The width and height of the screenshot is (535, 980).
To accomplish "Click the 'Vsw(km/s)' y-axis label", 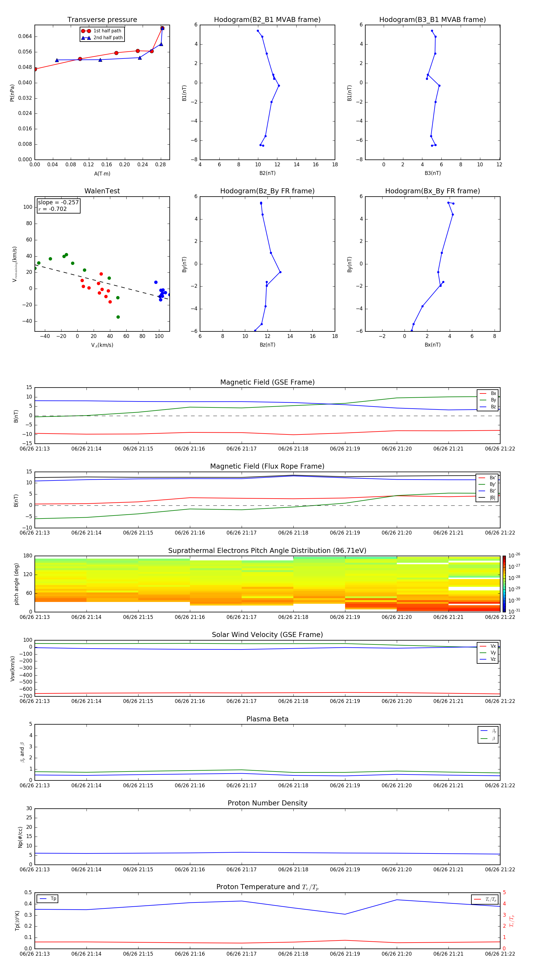I will tap(12, 668).
